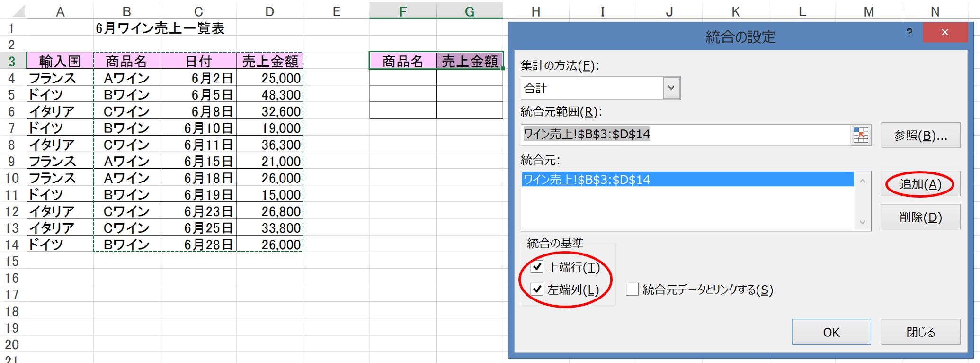Close the 統合の設定 dialog with X

point(944,32)
